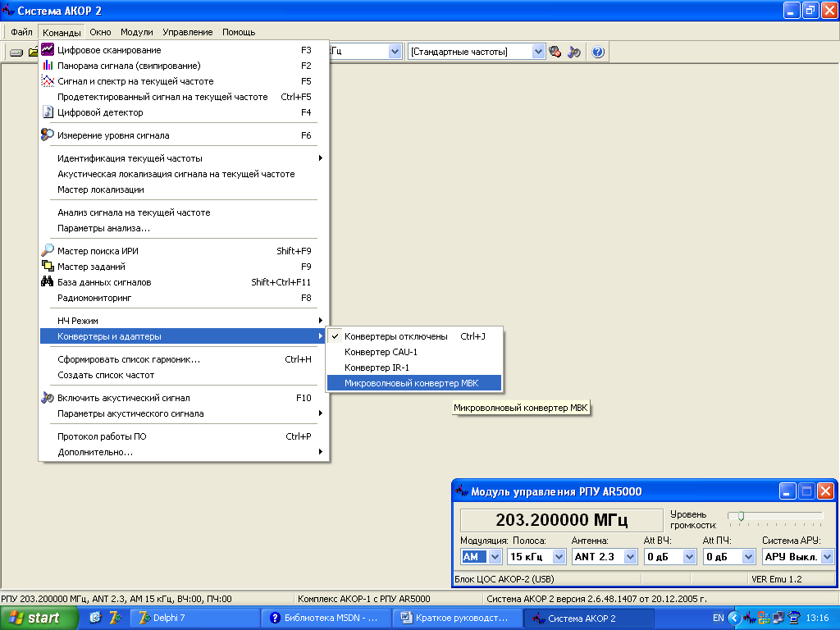Open the Управление menu
The width and height of the screenshot is (840, 630).
(x=188, y=32)
